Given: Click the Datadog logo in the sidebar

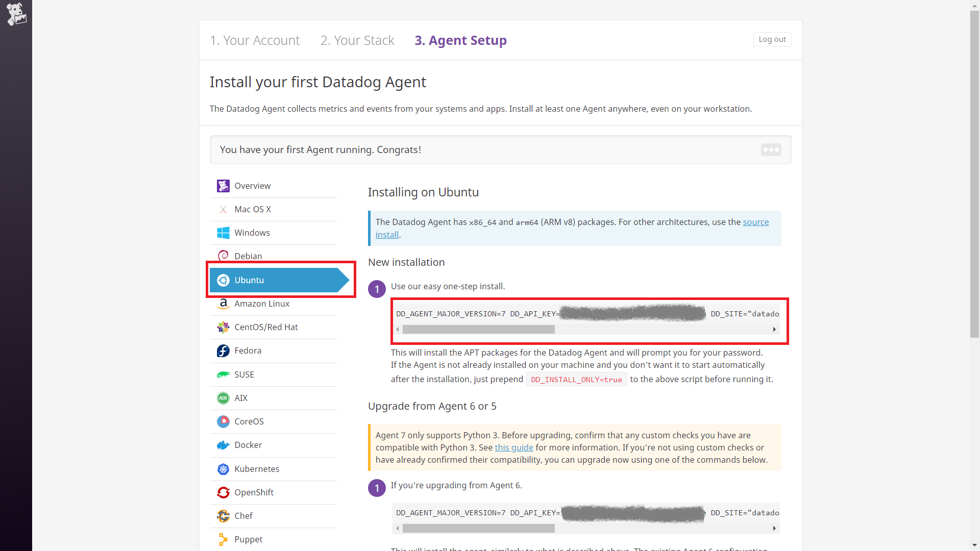Looking at the screenshot, I should [16, 14].
